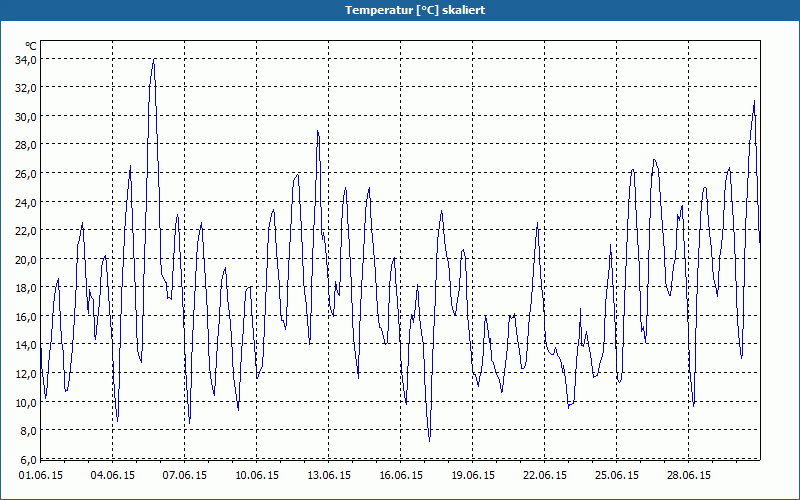The image size is (800, 500).
Task: Click the °C unit label above the axis
Action: tap(31, 46)
